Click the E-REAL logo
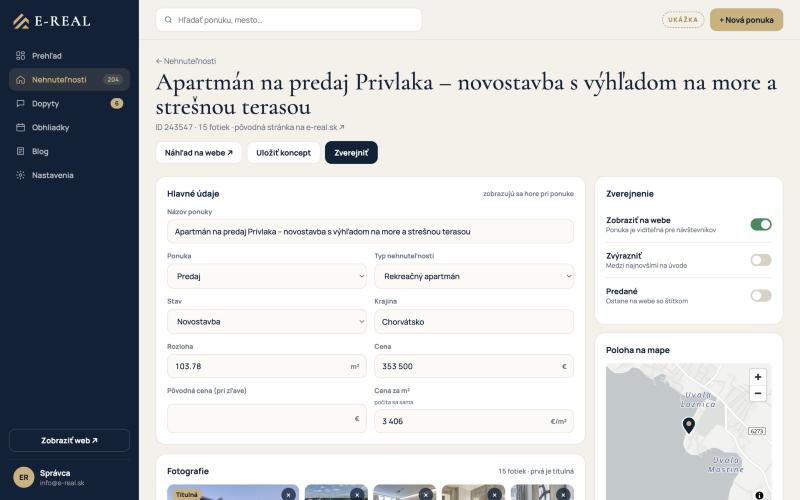Viewport: 800px width, 500px height. tap(52, 21)
